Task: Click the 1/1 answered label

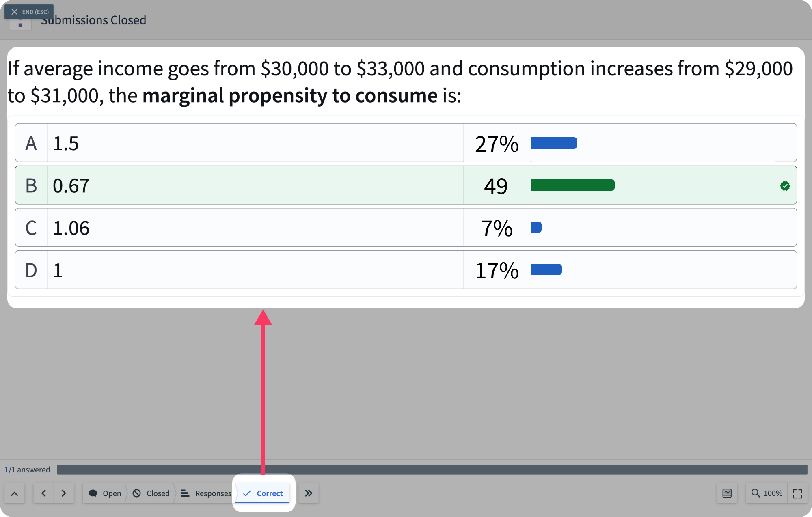Action: pos(27,470)
